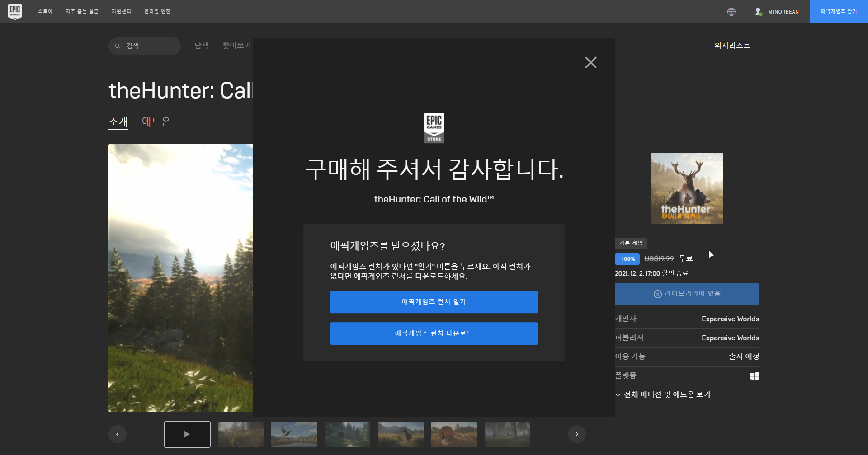
Task: Click 에픽게임즈 받기 button in header
Action: [839, 12]
